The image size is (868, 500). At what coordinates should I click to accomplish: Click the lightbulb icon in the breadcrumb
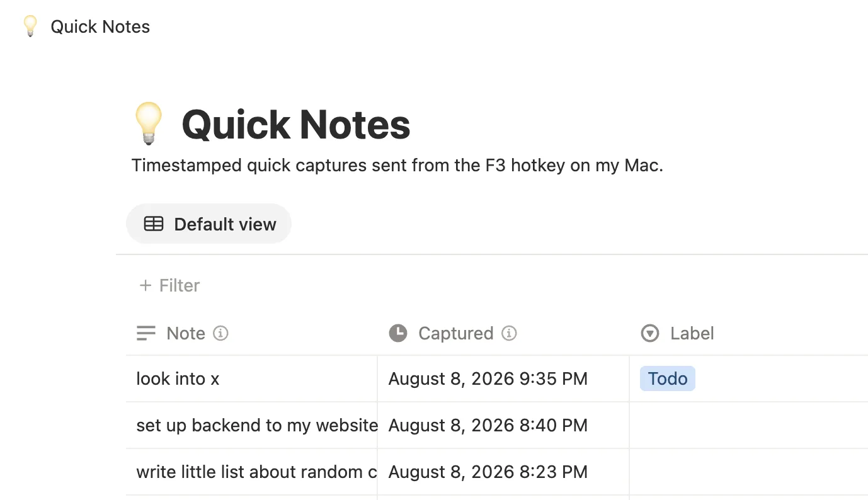pos(30,26)
